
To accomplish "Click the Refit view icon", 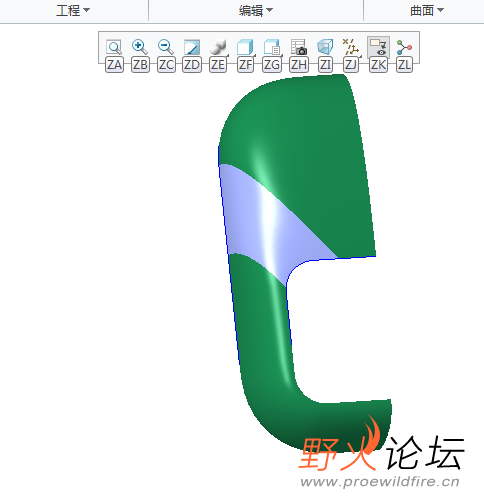I will tap(114, 47).
